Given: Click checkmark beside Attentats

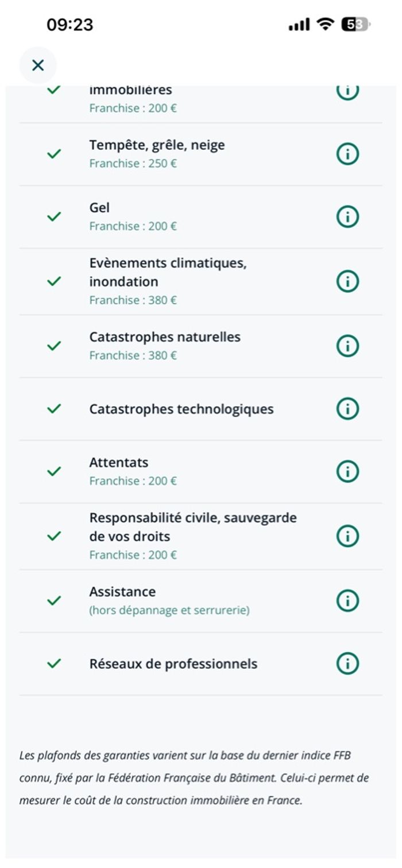Looking at the screenshot, I should pyautogui.click(x=54, y=471).
